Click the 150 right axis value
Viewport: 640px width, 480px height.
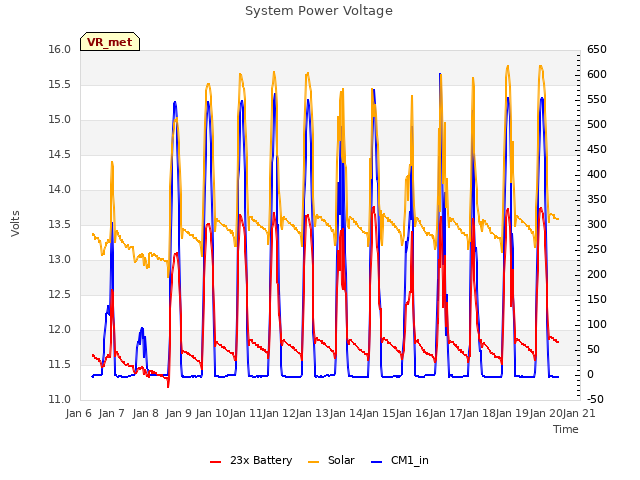(597, 300)
